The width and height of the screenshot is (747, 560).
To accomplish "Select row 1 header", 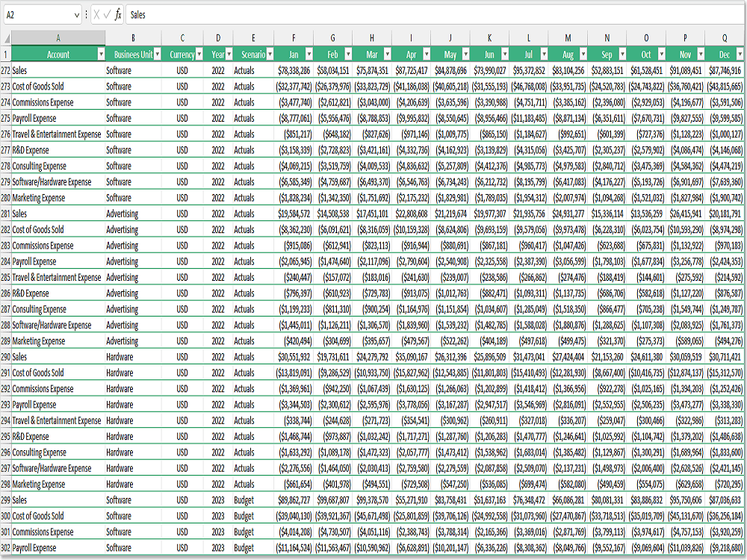I will pyautogui.click(x=5, y=55).
